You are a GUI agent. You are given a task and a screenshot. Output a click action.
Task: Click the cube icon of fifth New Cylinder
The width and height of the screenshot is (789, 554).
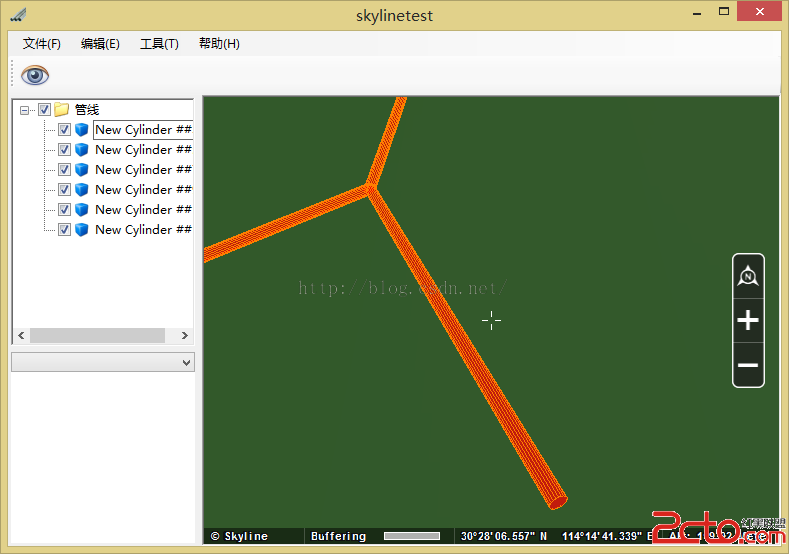tap(82, 210)
